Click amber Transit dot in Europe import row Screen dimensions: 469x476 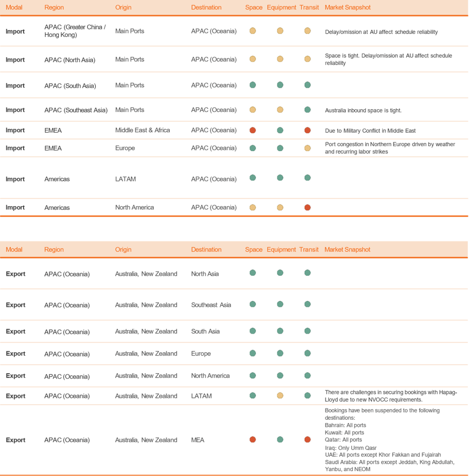click(x=307, y=148)
